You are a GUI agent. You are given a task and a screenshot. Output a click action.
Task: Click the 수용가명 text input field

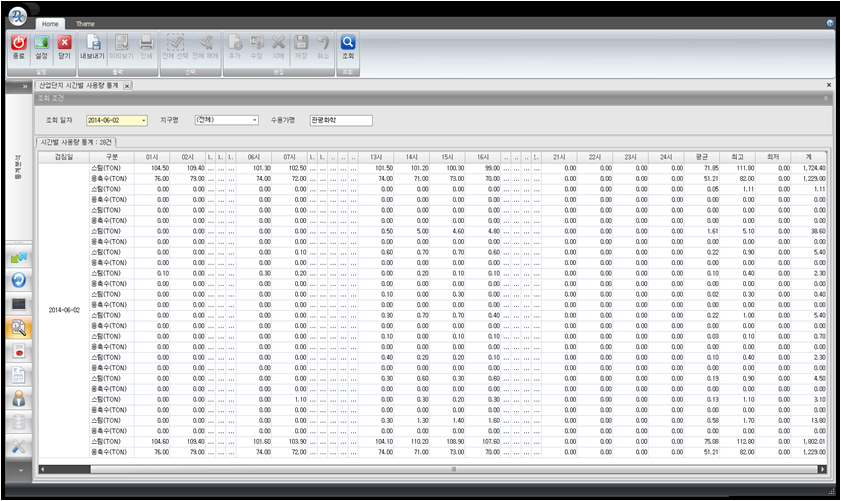pyautogui.click(x=340, y=120)
